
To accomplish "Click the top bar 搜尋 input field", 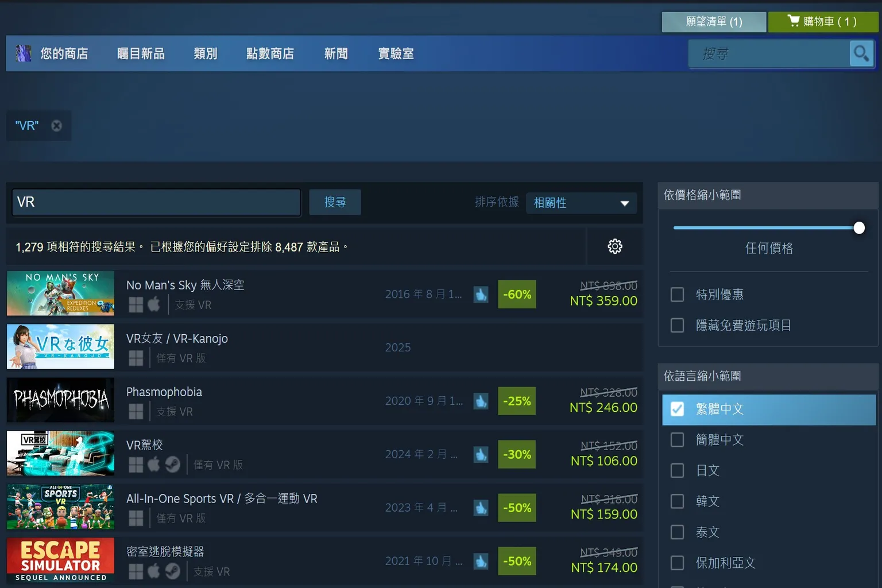I will [769, 54].
